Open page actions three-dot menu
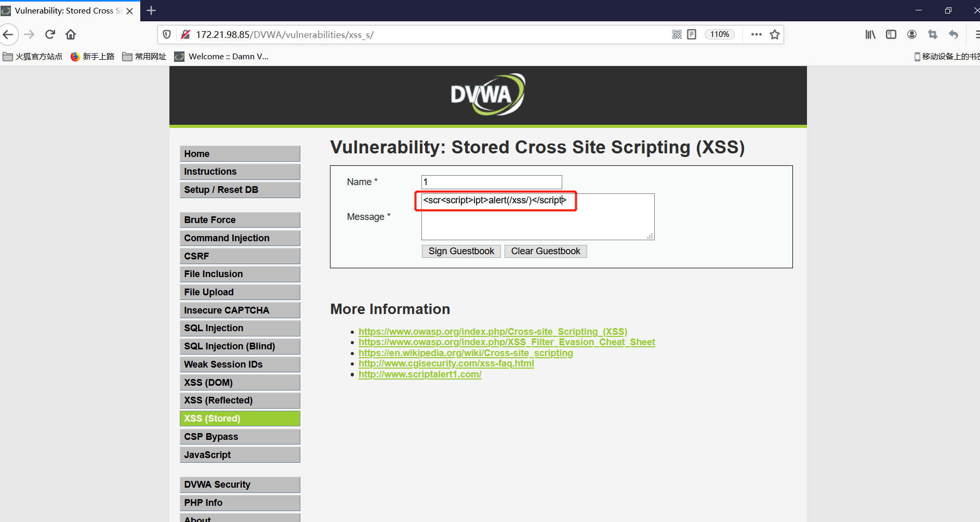The height and width of the screenshot is (522, 980). coord(757,34)
